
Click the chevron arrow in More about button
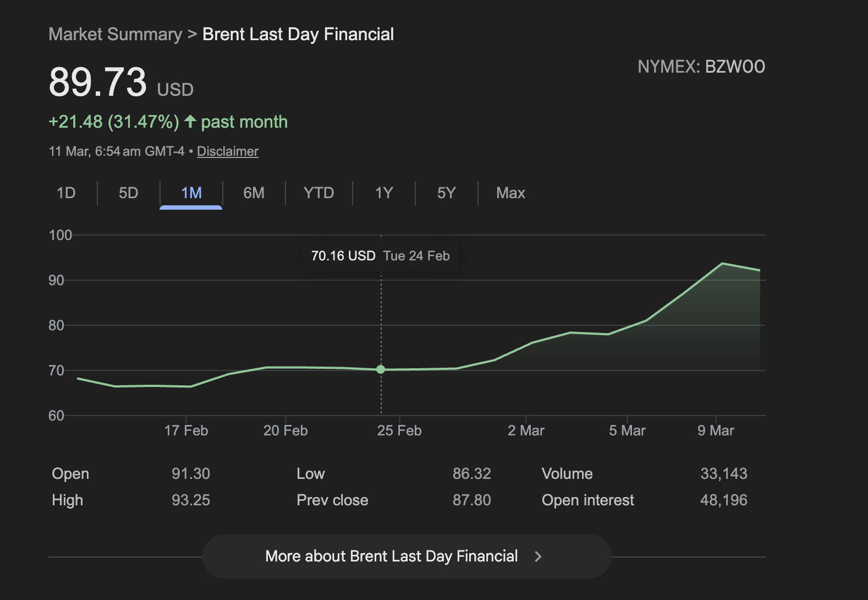coord(538,557)
